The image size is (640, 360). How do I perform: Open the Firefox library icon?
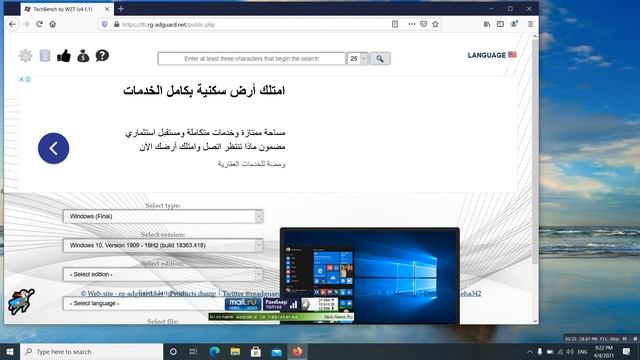tap(487, 24)
